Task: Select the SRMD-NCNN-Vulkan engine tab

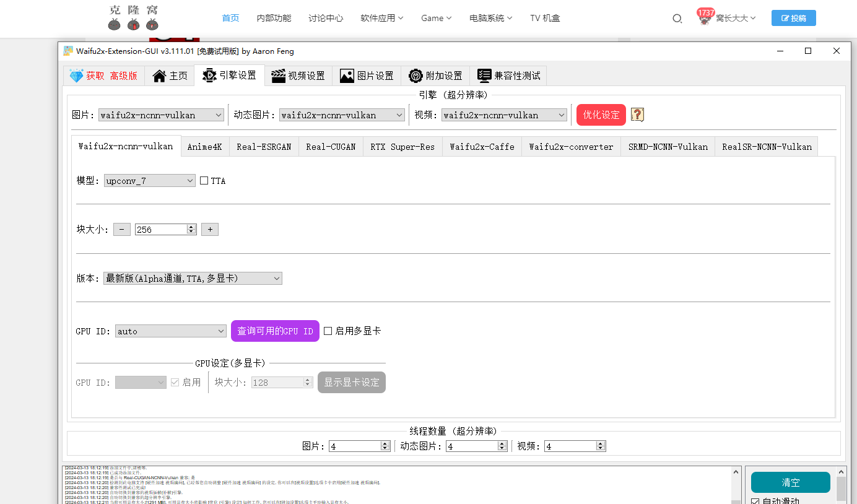Action: pos(668,147)
